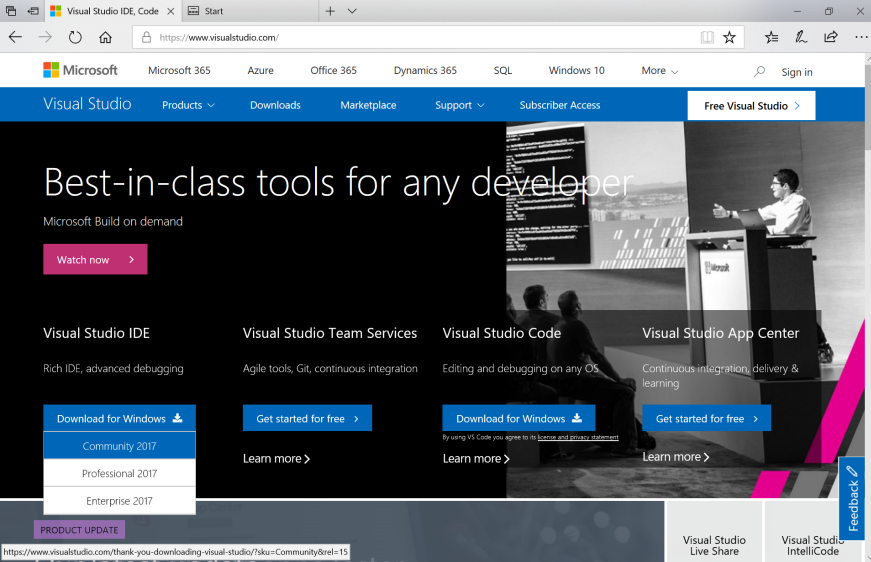
Task: Click the add notes pen icon
Action: tap(801, 37)
